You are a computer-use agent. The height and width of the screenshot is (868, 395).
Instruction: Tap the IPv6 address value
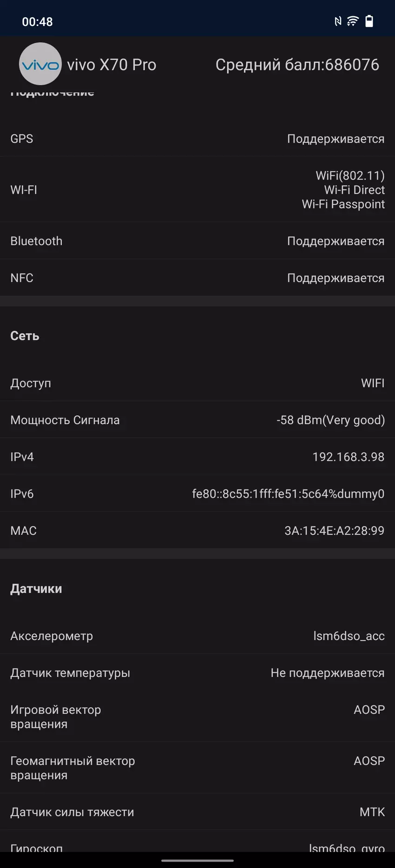click(288, 494)
